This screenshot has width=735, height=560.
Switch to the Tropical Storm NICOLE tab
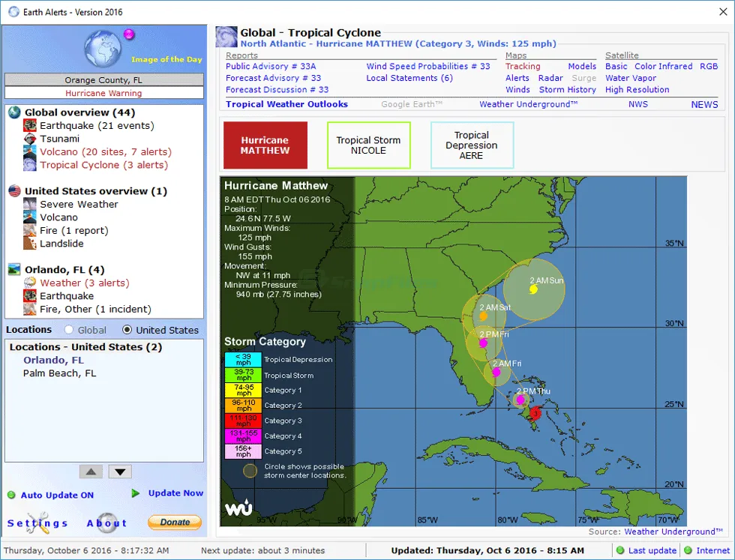(369, 145)
